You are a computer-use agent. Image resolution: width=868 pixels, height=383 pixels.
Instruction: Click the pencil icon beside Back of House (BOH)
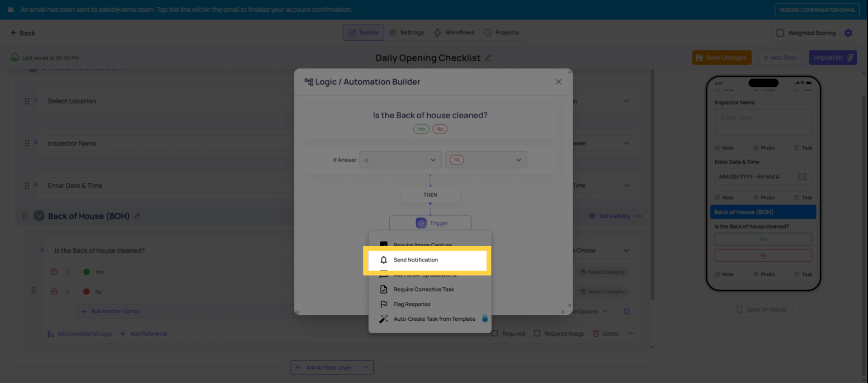(137, 216)
